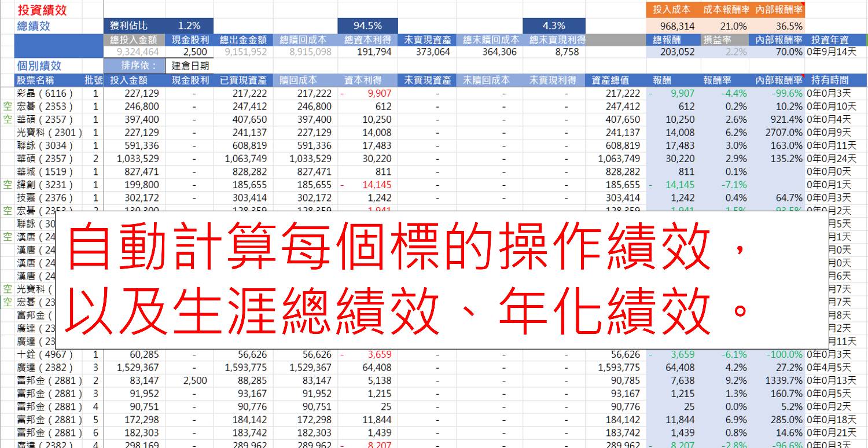Viewport: 868px width, 448px height.
Task: Open the 建倉日期 sort-by cell
Action: click(189, 66)
